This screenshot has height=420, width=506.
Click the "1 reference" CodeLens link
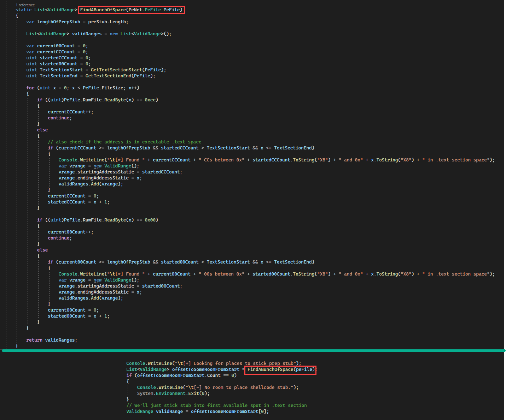click(25, 5)
